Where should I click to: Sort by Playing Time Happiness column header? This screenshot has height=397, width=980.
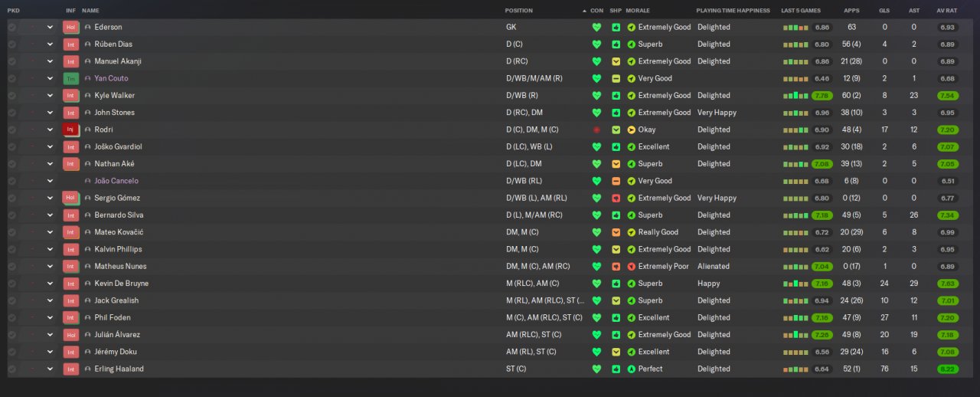[733, 11]
